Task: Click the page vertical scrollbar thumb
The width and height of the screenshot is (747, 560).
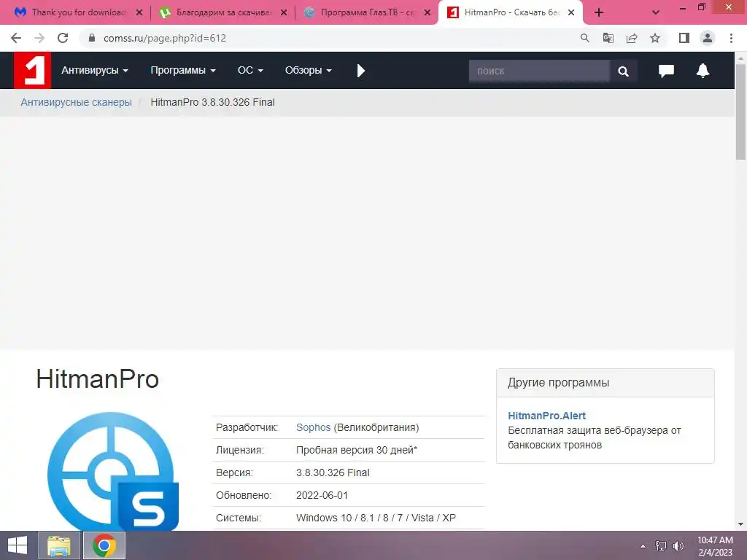Action: [740, 112]
